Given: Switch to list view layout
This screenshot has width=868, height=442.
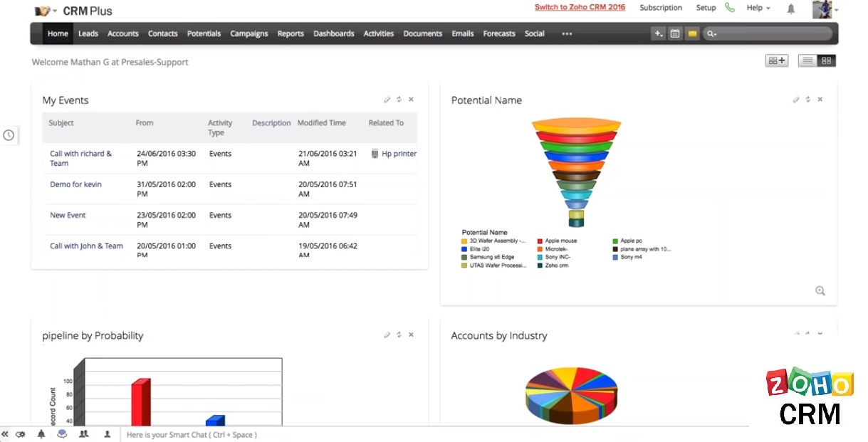Looking at the screenshot, I should point(807,60).
